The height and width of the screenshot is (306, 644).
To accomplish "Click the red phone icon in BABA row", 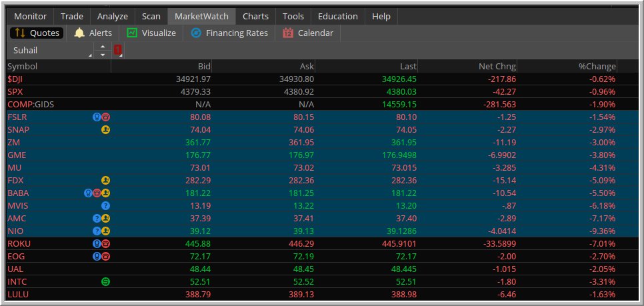I will click(x=97, y=193).
